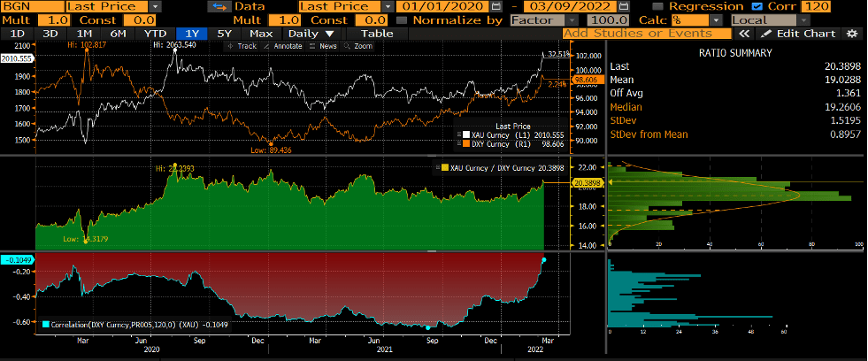Click the Data Mult 1.0 field

pos(283,20)
